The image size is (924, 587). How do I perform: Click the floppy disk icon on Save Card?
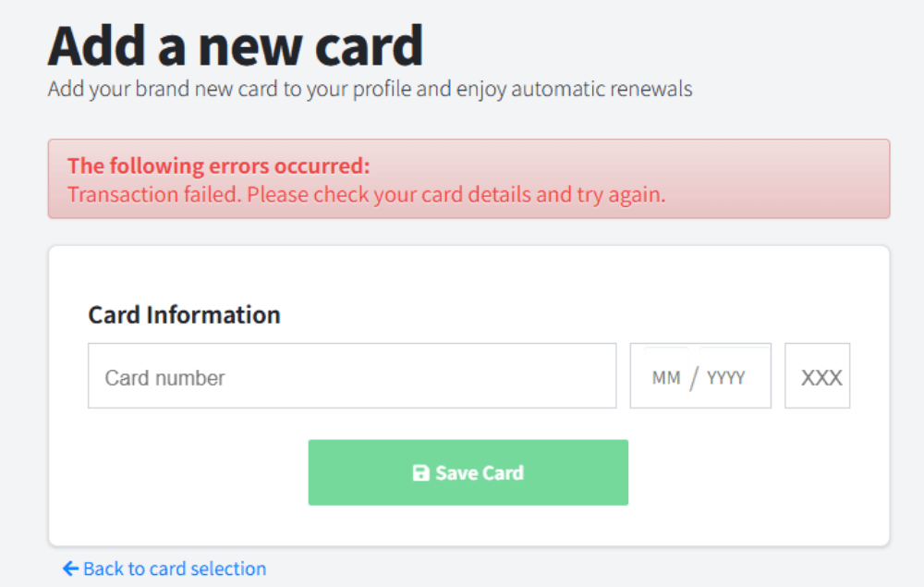420,473
